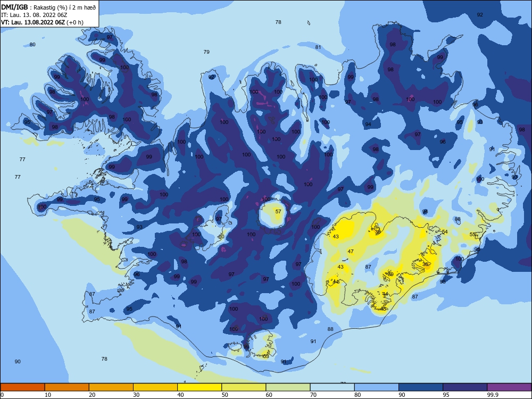Click the legend label '50'
The image size is (532, 399).
225,395
